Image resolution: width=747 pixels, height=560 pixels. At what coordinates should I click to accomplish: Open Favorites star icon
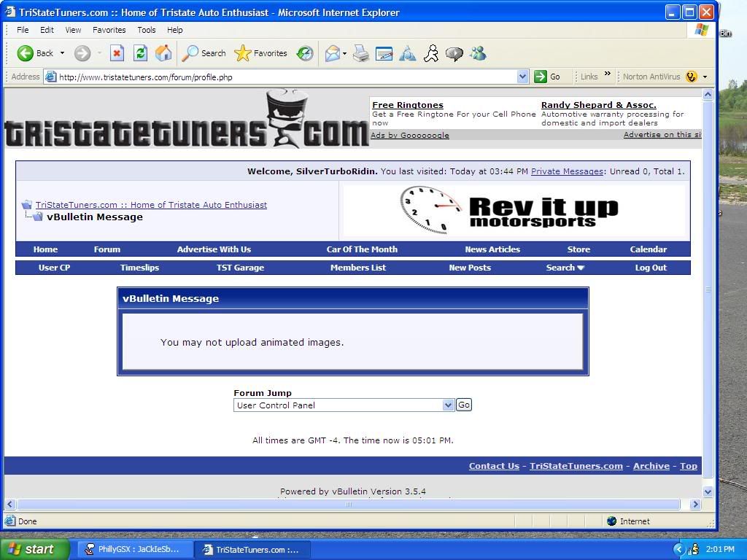click(242, 53)
